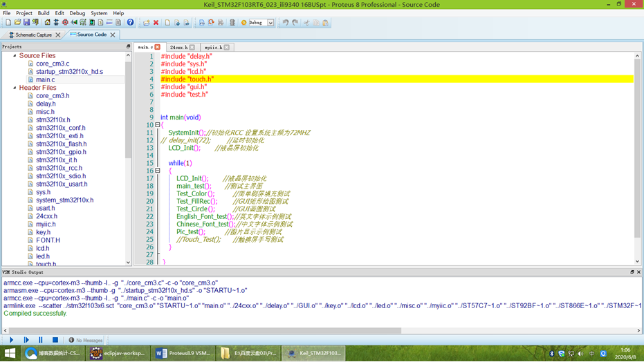This screenshot has width=644, height=362.
Task: Collapse the Header Files tree group
Action: click(x=15, y=87)
